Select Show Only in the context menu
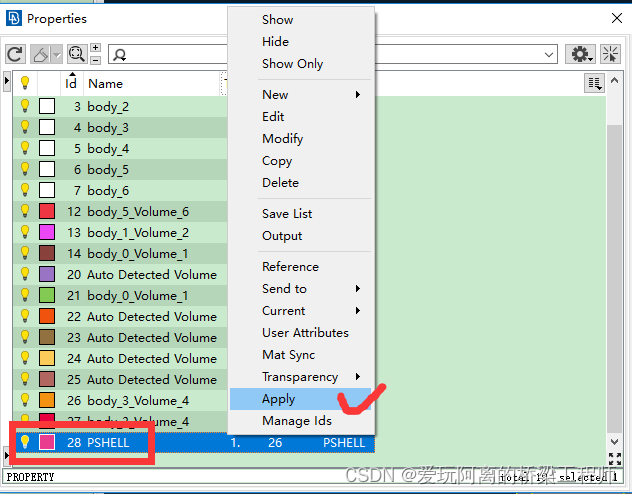632x494 pixels. [x=292, y=64]
